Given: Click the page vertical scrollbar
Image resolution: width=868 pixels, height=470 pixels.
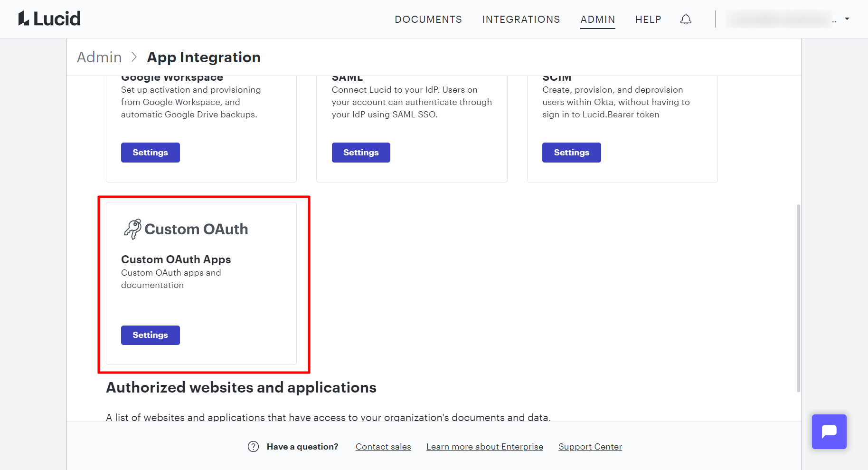Looking at the screenshot, I should coord(798,298).
